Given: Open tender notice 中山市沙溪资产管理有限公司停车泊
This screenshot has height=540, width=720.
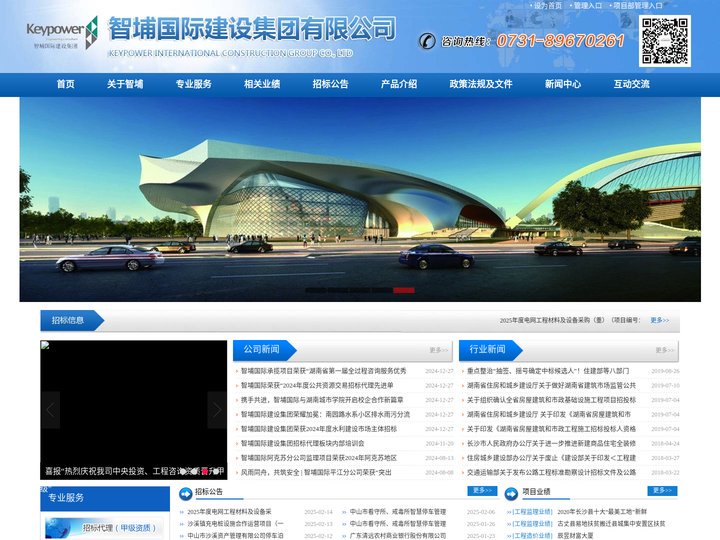Looking at the screenshot, I should (236, 536).
